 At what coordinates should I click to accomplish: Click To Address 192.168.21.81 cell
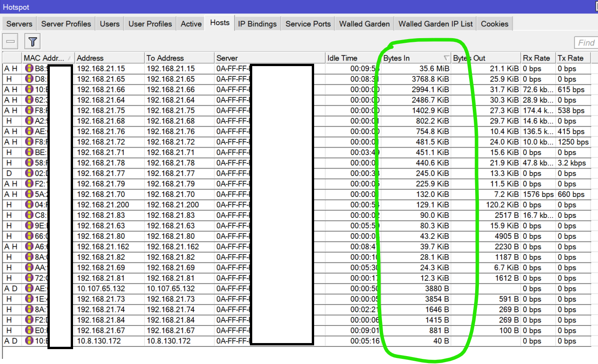pyautogui.click(x=179, y=278)
